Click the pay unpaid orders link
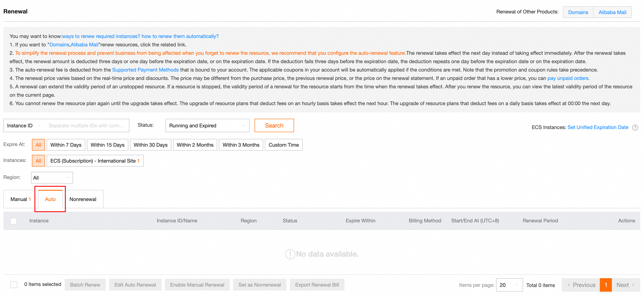The image size is (644, 300). 568,78
